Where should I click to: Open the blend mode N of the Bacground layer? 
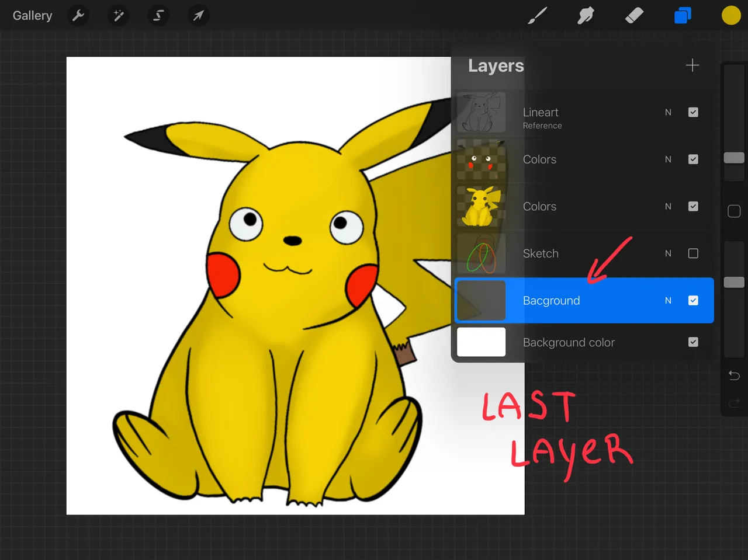click(x=668, y=301)
